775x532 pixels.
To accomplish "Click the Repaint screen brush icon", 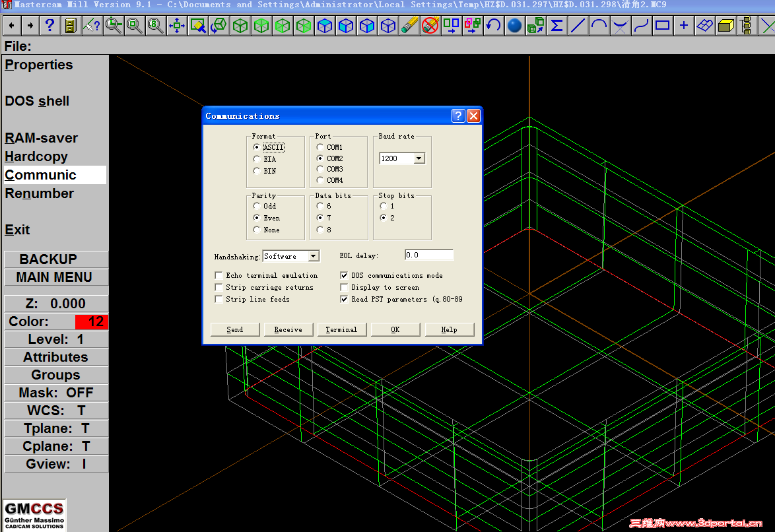I will point(197,25).
